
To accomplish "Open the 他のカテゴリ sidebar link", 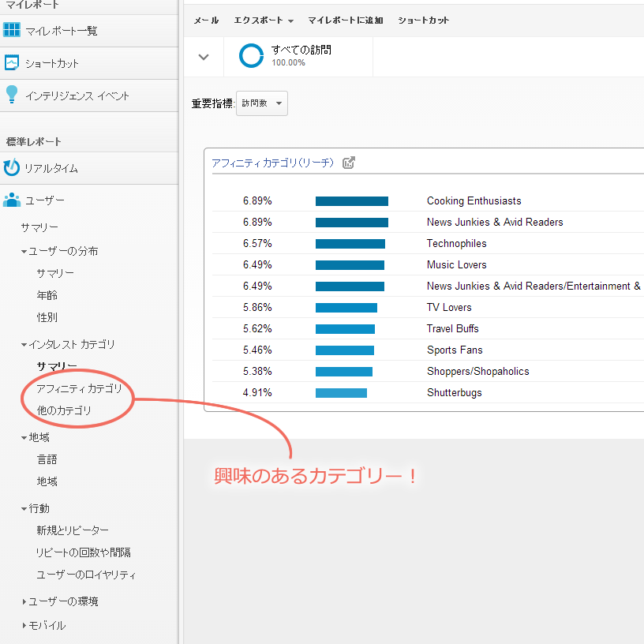I will coord(64,410).
